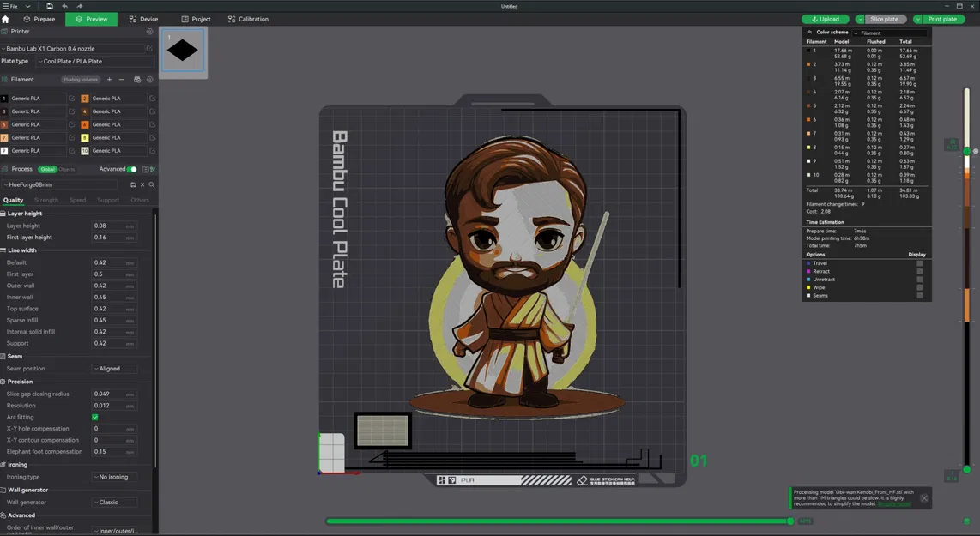
Task: Open the Filament settings gear icon
Action: [150, 79]
